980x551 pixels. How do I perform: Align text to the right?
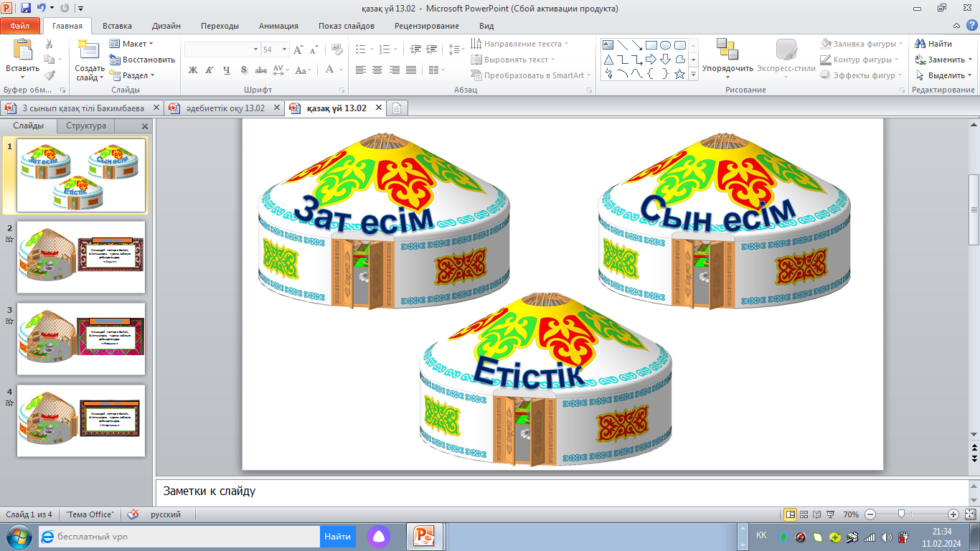[395, 70]
